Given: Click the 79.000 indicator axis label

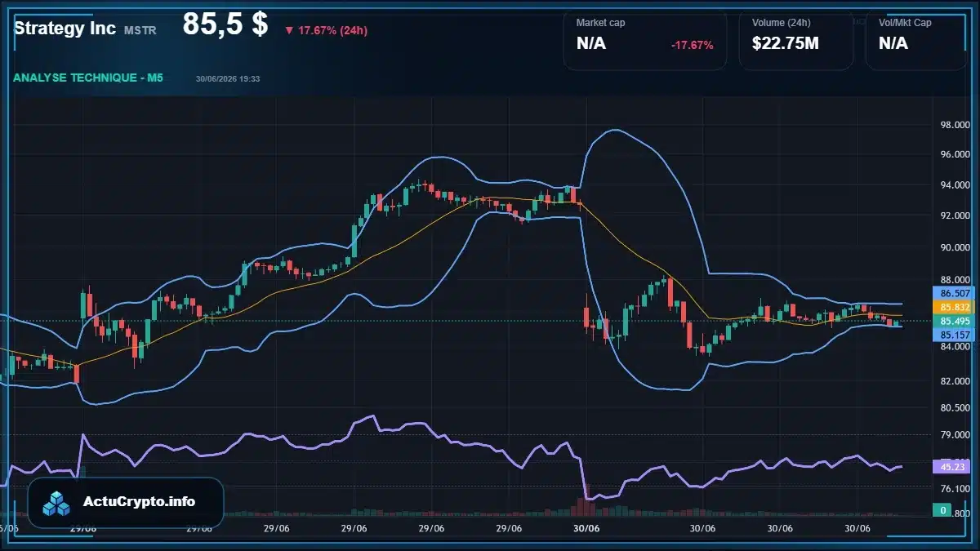Looking at the screenshot, I should pyautogui.click(x=955, y=435).
